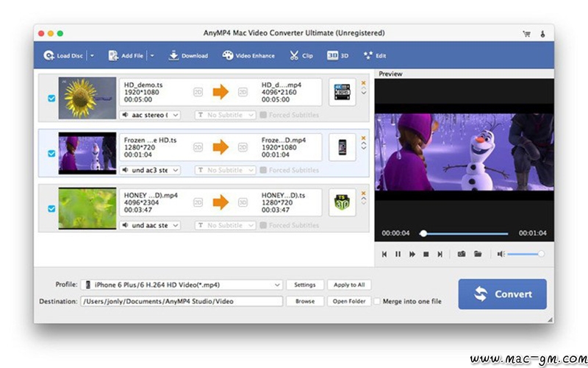Mute audio with the speaker icon

pyautogui.click(x=501, y=254)
